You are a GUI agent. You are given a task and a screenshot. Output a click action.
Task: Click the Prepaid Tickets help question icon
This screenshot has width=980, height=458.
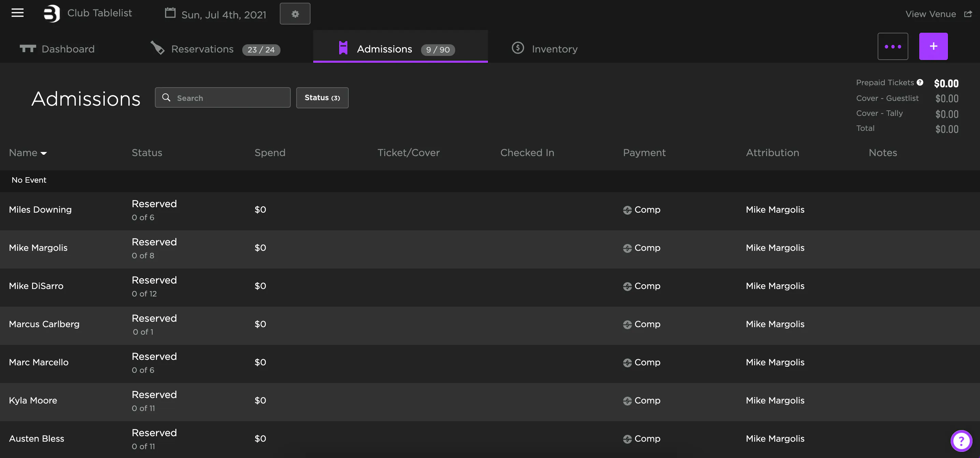(x=920, y=82)
